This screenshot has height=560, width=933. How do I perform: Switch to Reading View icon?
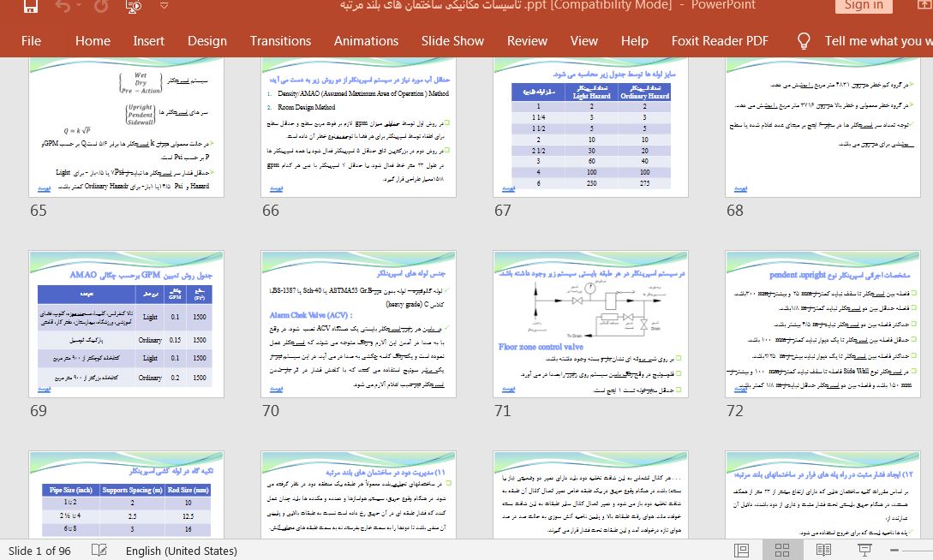pos(823,551)
